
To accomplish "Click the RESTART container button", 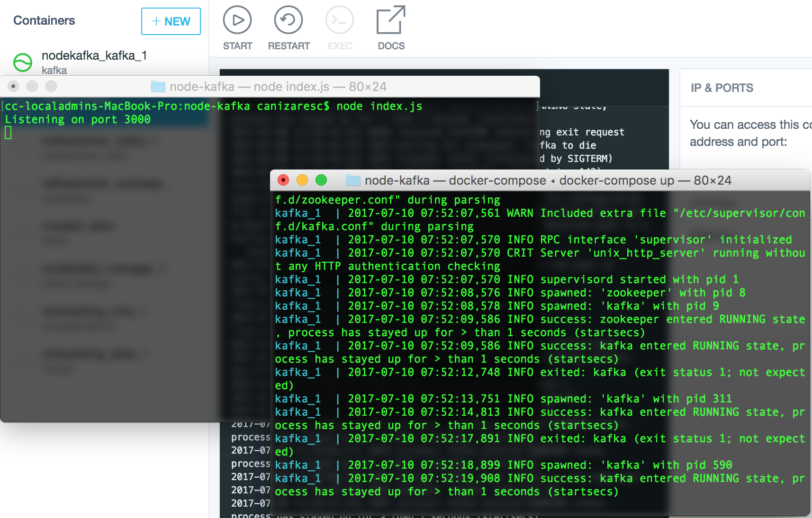I will (289, 28).
